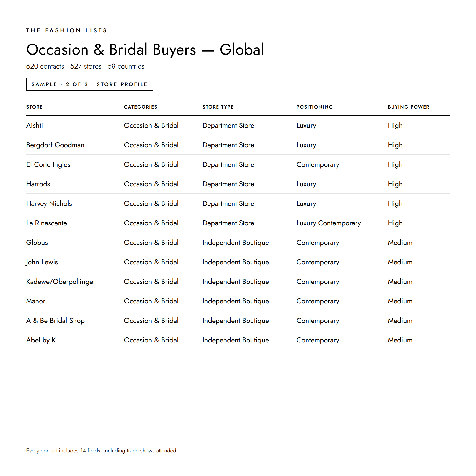Click 'Occasion & Bridal' in the Aishti row

click(151, 125)
